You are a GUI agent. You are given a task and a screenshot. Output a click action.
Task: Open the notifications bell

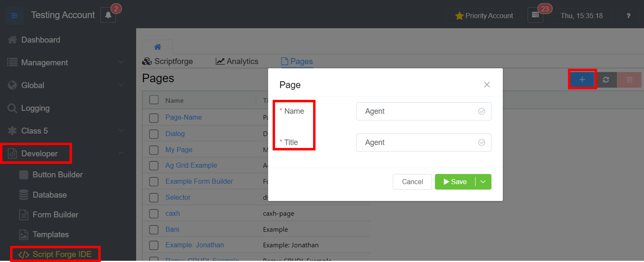point(108,15)
